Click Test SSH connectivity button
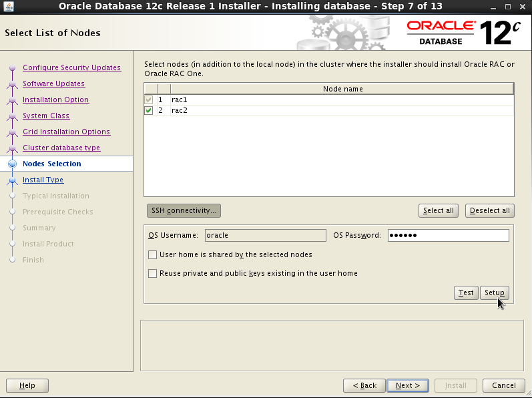The width and height of the screenshot is (532, 398). point(466,292)
